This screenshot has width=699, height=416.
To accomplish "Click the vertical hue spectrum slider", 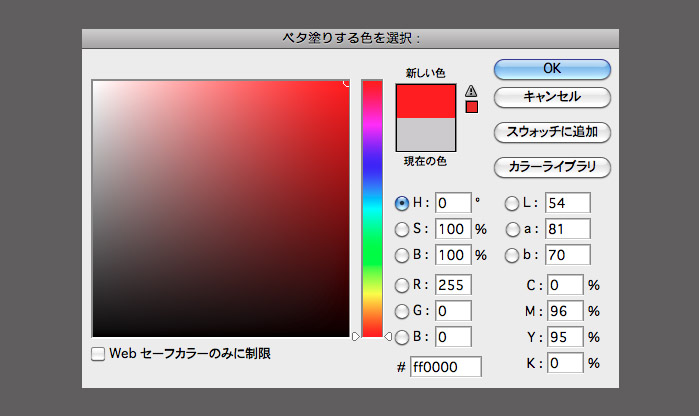I will pos(372,208).
